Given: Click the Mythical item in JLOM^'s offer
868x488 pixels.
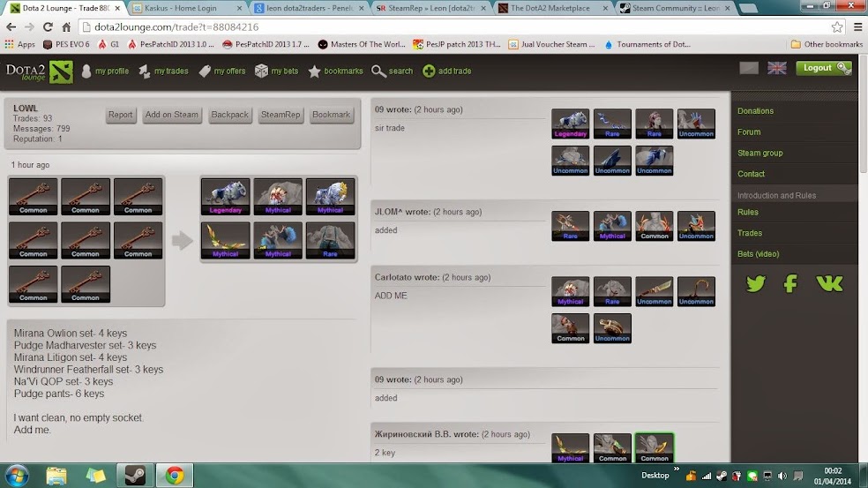Looking at the screenshot, I should click(612, 226).
